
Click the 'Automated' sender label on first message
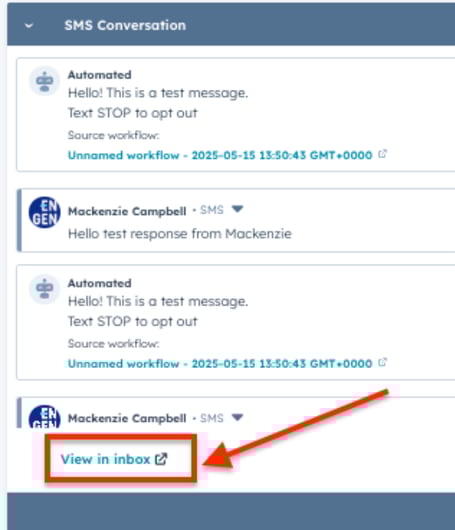[100, 75]
